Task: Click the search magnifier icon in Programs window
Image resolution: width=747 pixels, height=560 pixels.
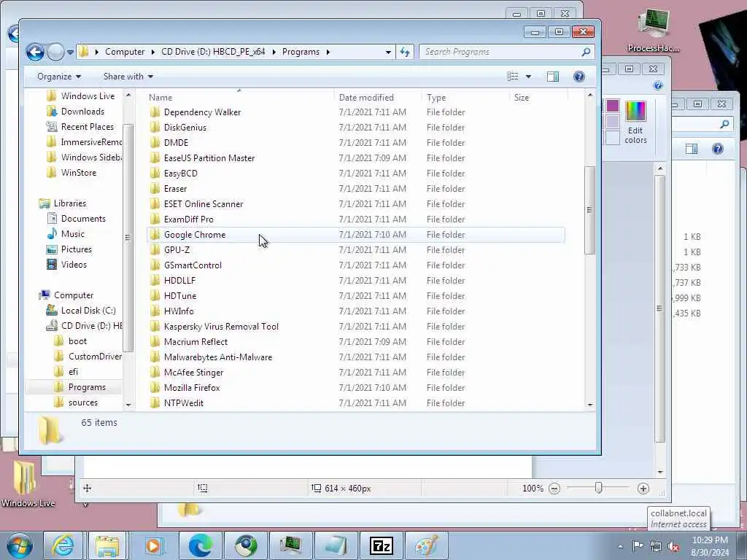Action: coord(586,52)
